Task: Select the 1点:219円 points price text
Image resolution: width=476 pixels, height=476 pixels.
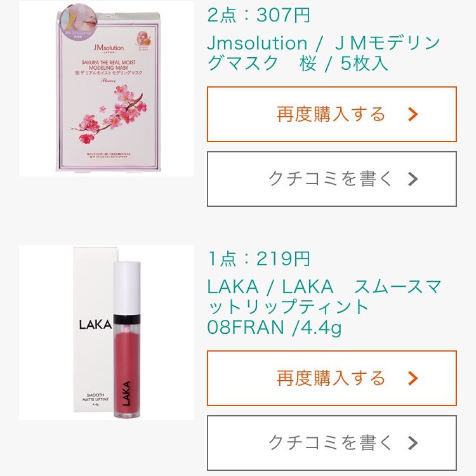Action: point(258,258)
